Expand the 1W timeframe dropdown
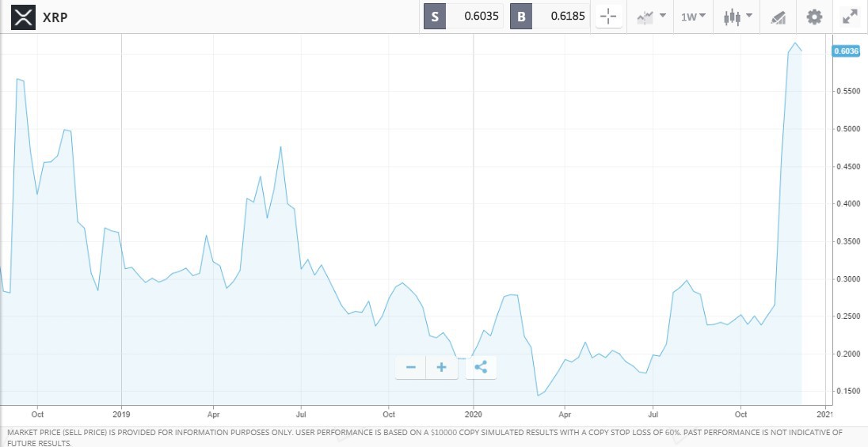The image size is (868, 447). click(693, 17)
